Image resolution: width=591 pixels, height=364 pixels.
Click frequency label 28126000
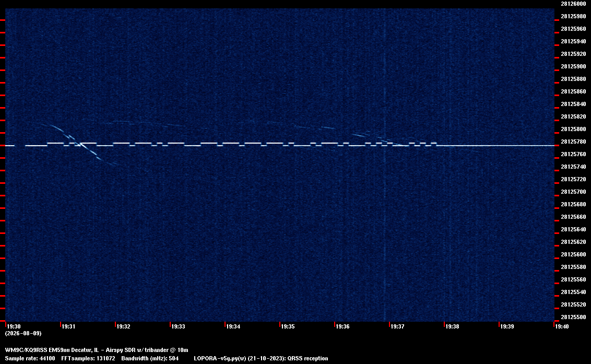(x=573, y=4)
